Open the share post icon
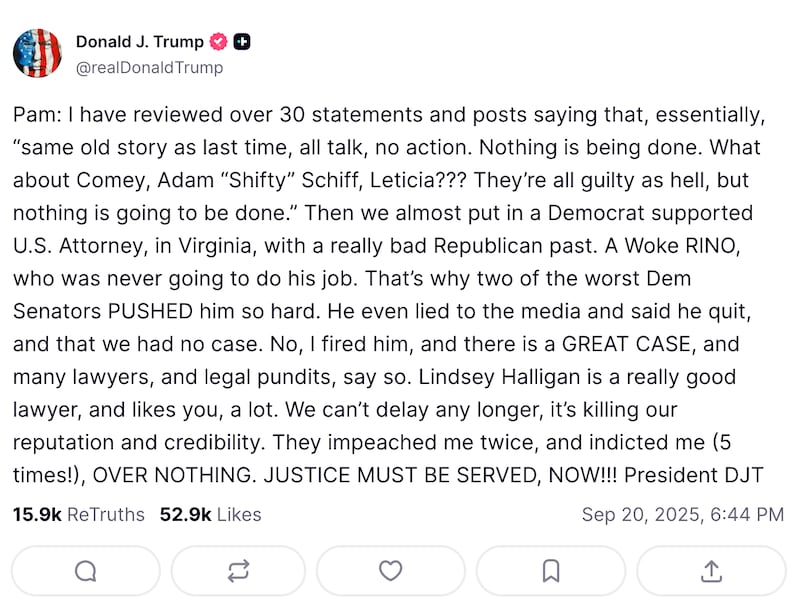 [x=711, y=571]
